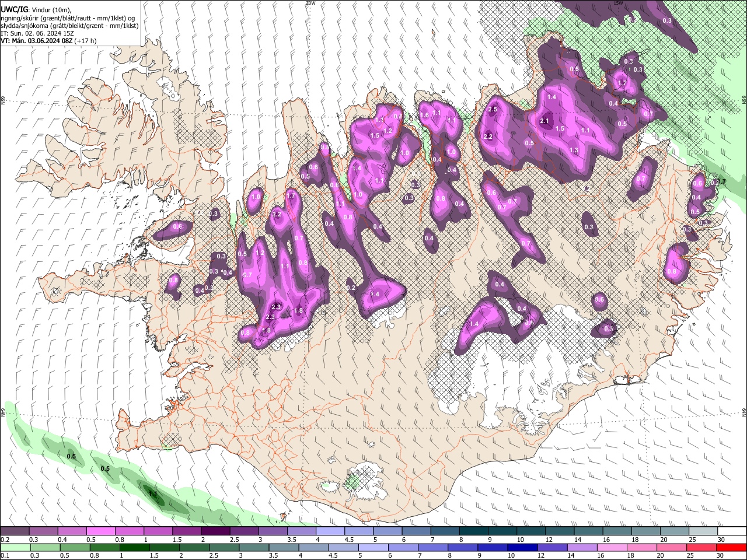Image resolution: width=747 pixels, height=560 pixels.
Task: Click the 'rigning/skúrir' legend description line
Action: click(68, 18)
